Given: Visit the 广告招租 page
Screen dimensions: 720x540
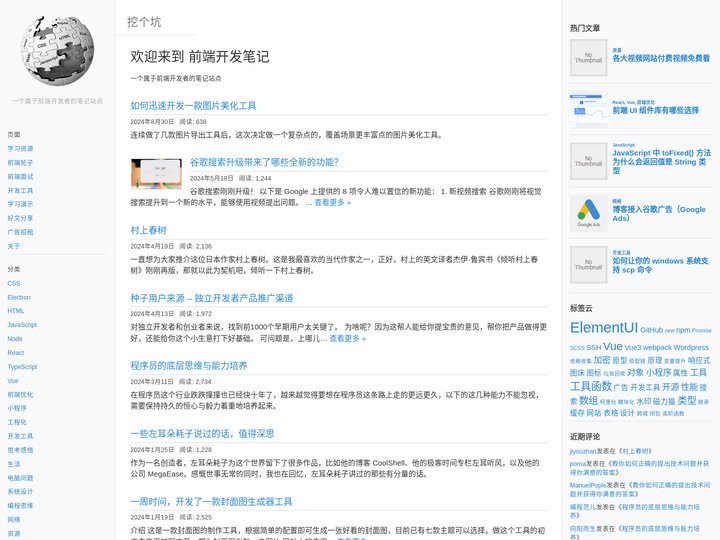Looking at the screenshot, I should pyautogui.click(x=20, y=232).
